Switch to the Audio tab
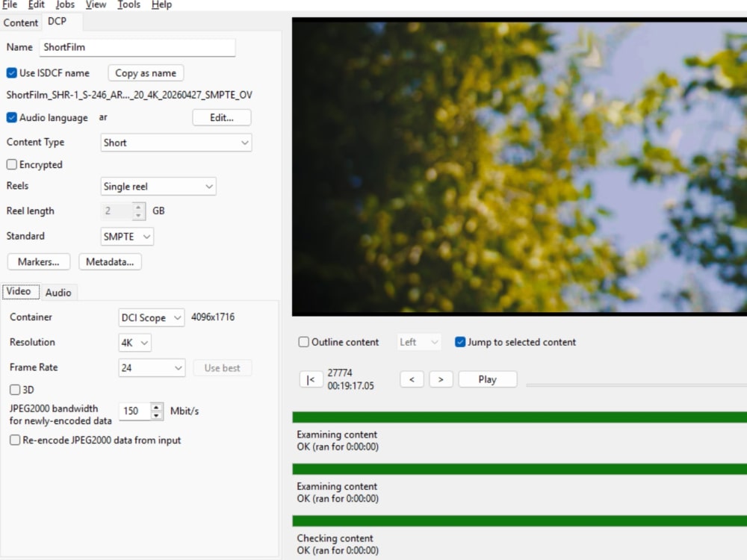747x560 pixels. [58, 293]
